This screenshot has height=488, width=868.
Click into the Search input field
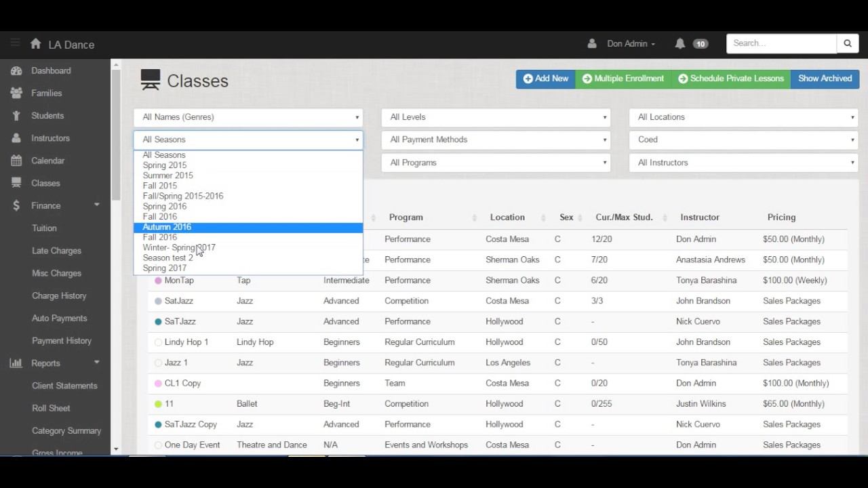click(x=782, y=43)
